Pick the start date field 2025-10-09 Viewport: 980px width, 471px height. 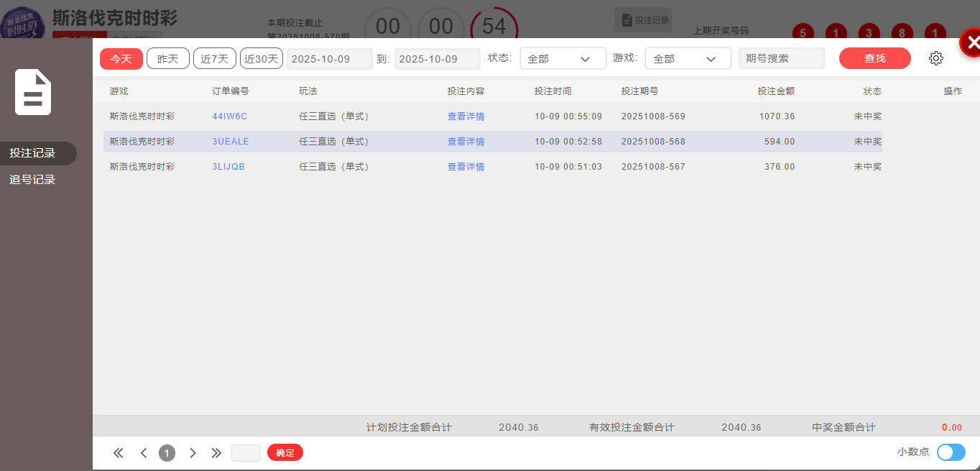coord(329,59)
